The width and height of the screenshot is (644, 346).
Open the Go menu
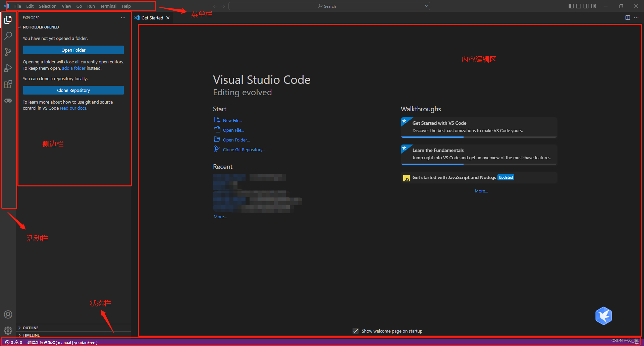(79, 6)
